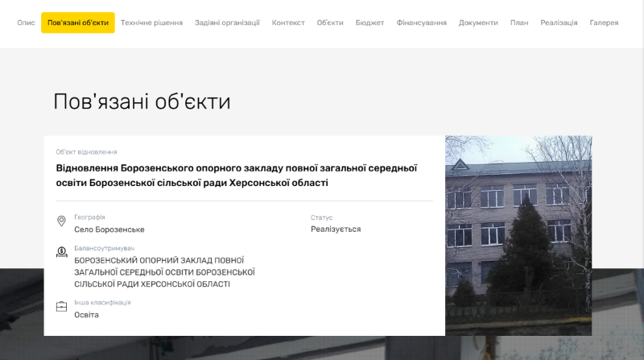Click the Освіта classification value
644x360 pixels.
[86, 314]
